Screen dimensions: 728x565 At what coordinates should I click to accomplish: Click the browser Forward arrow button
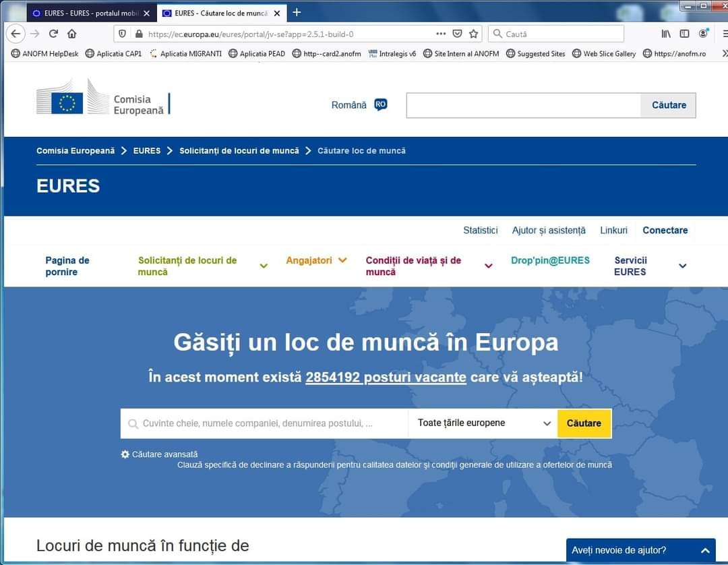tap(35, 34)
